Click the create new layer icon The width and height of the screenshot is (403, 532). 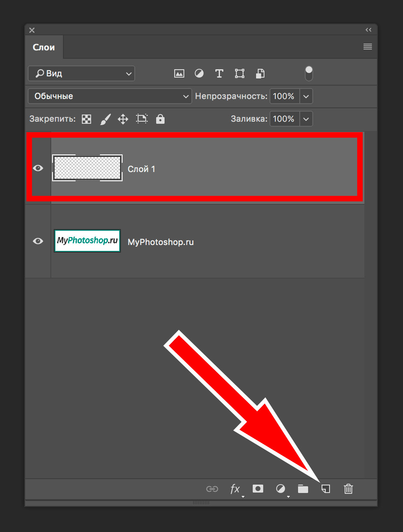coord(326,489)
